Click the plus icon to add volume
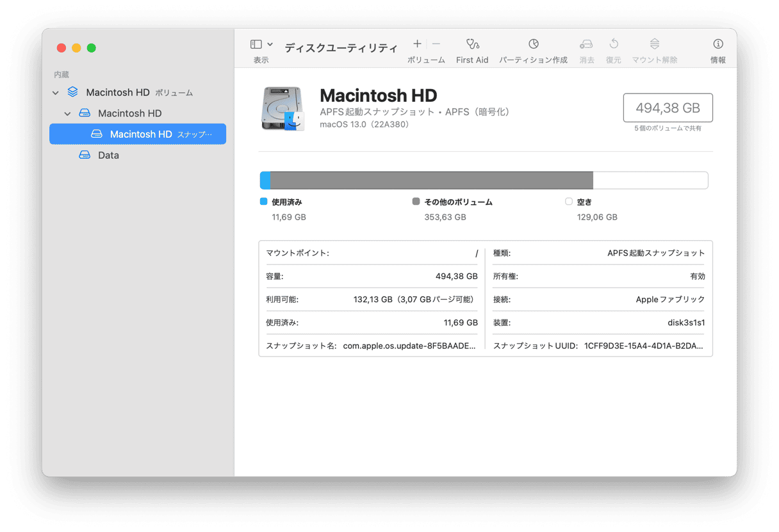 [417, 44]
